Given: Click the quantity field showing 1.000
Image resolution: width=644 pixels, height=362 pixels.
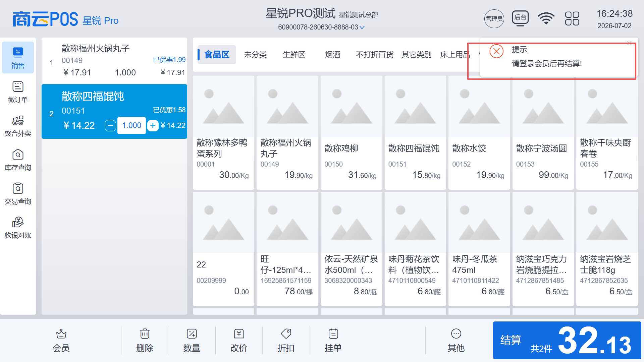Looking at the screenshot, I should click(131, 125).
